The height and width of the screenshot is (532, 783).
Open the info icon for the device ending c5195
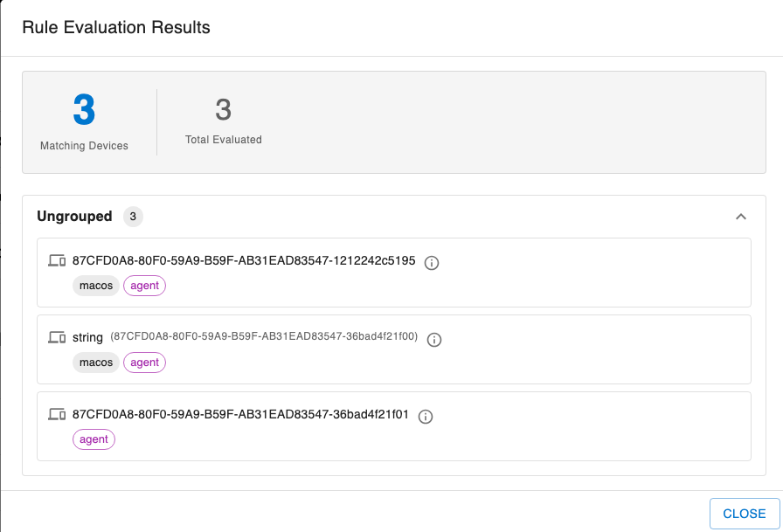(431, 262)
